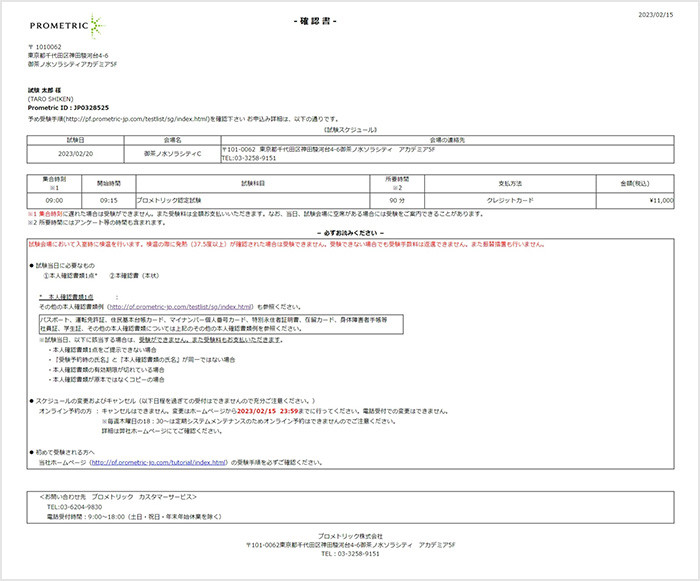Image resolution: width=700 pixels, height=581 pixels.
Task: Click the red deadline '2023/02/15 23:59' text
Action: tap(267, 411)
